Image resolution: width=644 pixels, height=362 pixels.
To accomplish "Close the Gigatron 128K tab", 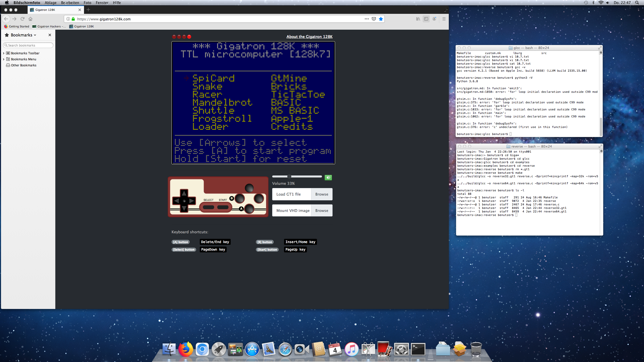I will pos(80,10).
